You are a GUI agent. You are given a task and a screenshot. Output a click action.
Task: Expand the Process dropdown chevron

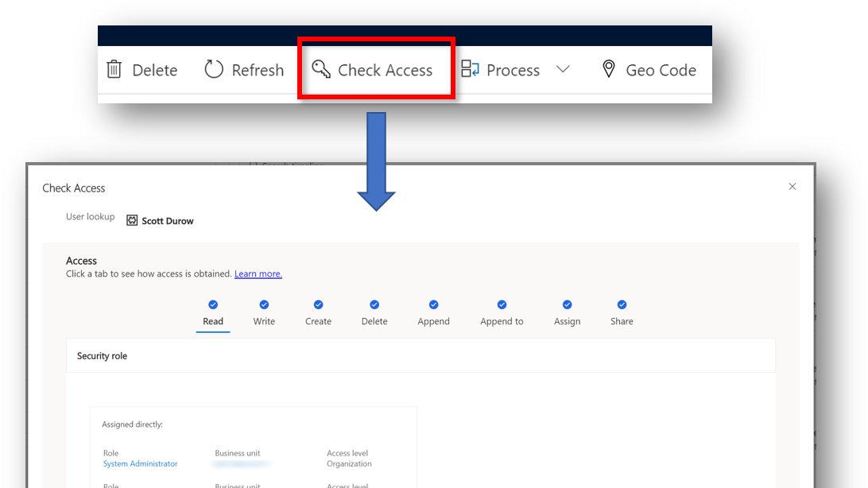coord(563,69)
